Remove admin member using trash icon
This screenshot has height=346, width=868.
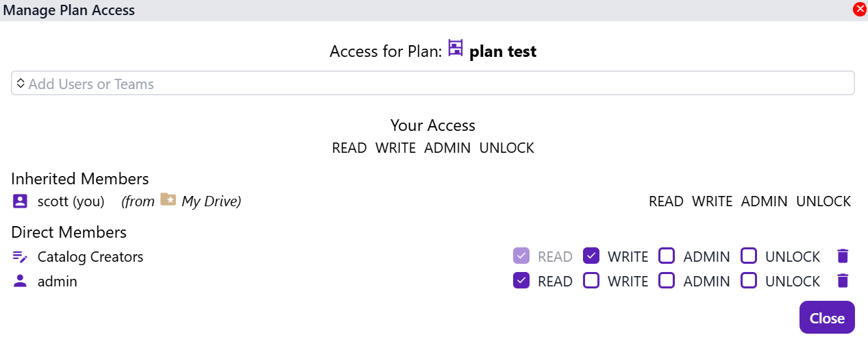pyautogui.click(x=843, y=281)
